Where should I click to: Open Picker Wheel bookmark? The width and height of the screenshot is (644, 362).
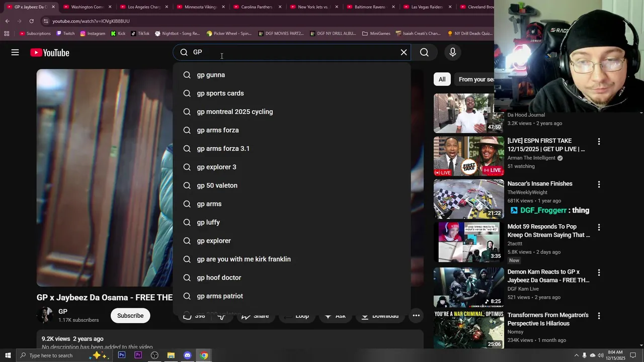[x=229, y=34]
